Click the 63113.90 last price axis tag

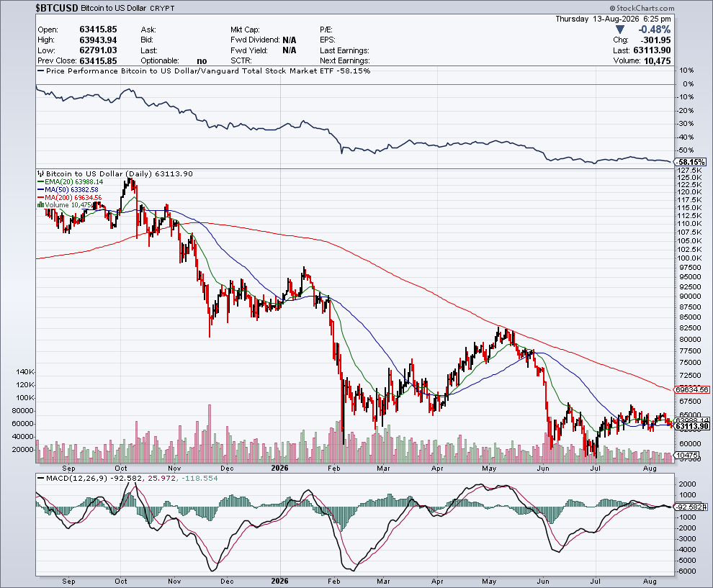pos(691,426)
